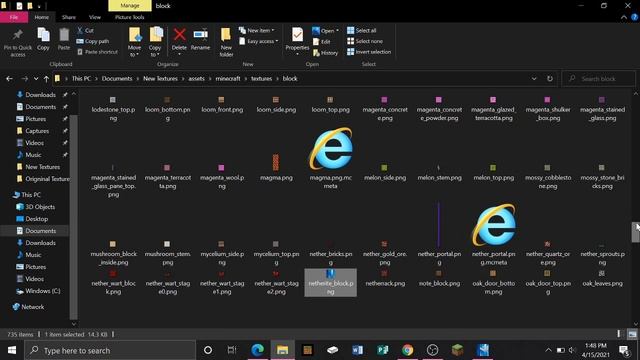This screenshot has height=360, width=640.
Task: Click the Manage contextual tab
Action: click(130, 6)
